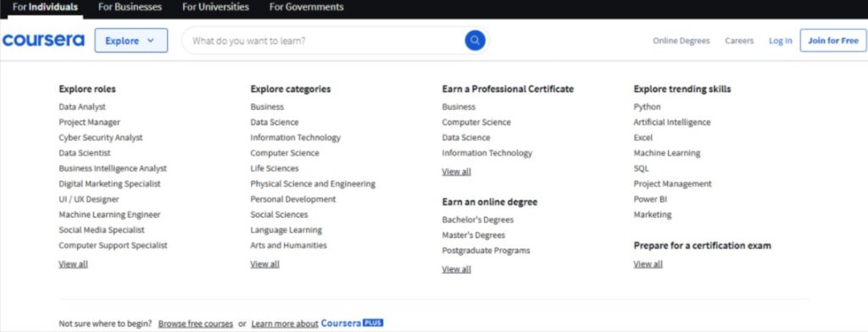Open Postgraduate Programs link
The image size is (868, 332).
486,251
